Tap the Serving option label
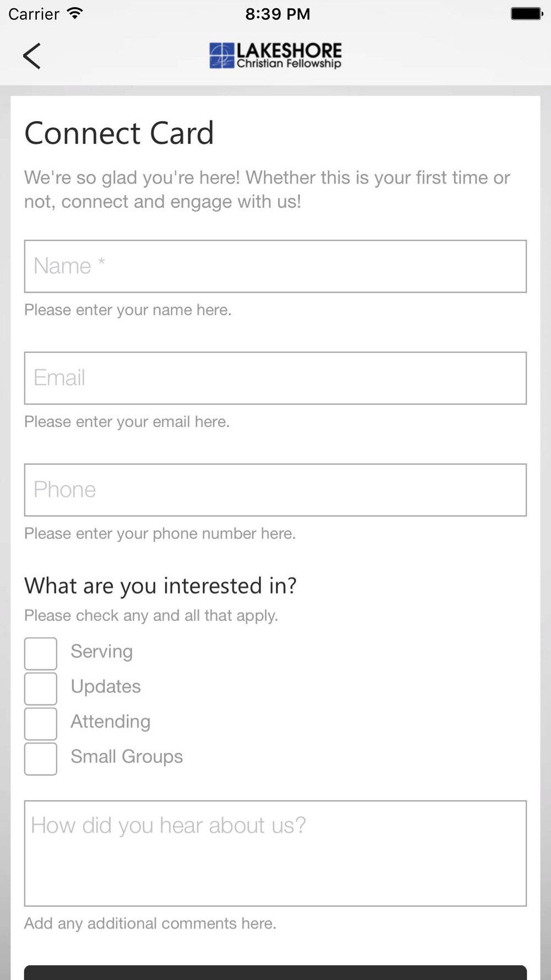Image resolution: width=551 pixels, height=980 pixels. [x=102, y=651]
